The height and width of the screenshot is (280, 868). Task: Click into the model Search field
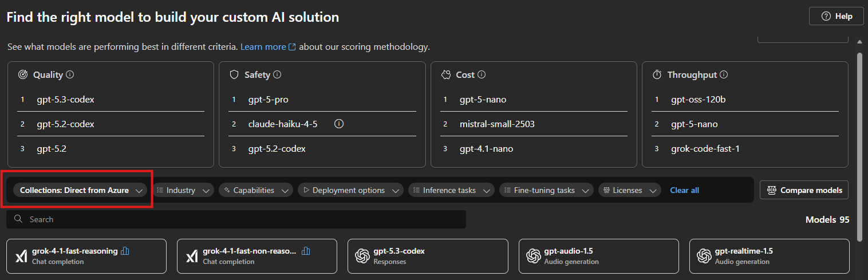[236, 219]
